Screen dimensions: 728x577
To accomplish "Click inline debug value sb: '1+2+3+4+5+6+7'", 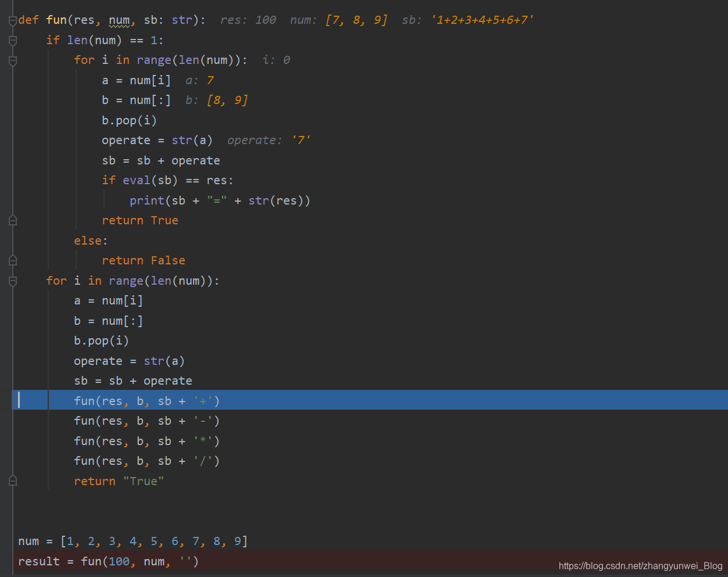I will (468, 20).
